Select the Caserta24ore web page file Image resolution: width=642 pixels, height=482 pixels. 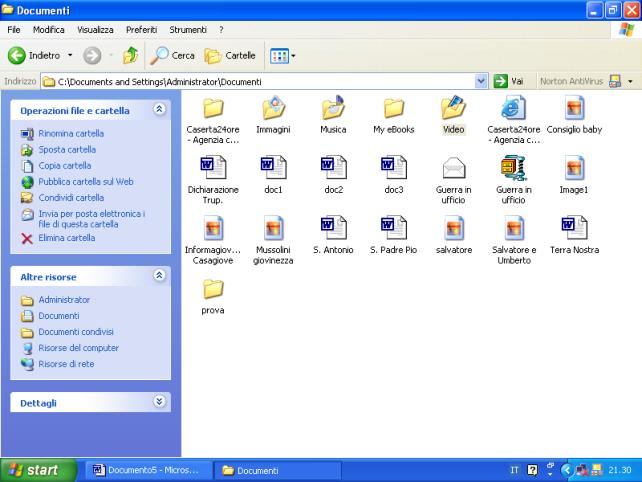pyautogui.click(x=513, y=120)
